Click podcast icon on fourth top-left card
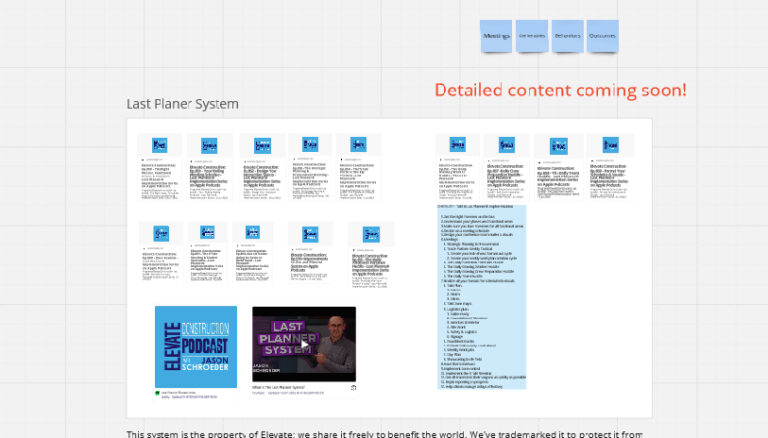 (x=309, y=144)
